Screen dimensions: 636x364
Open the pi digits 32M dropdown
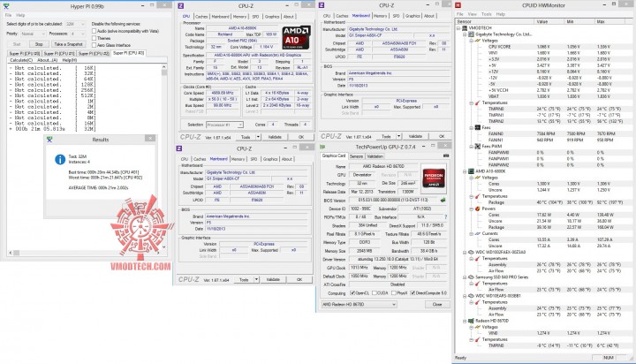(x=75, y=24)
